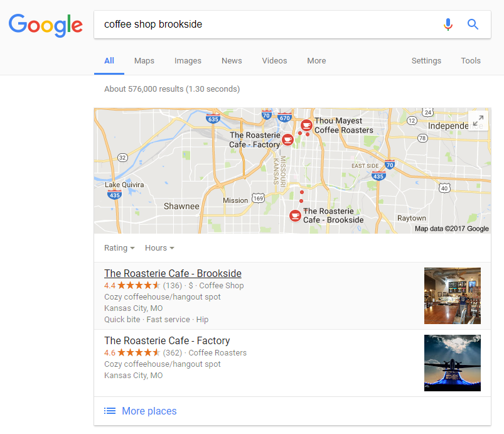Select the News tab
The width and height of the screenshot is (504, 434).
232,61
